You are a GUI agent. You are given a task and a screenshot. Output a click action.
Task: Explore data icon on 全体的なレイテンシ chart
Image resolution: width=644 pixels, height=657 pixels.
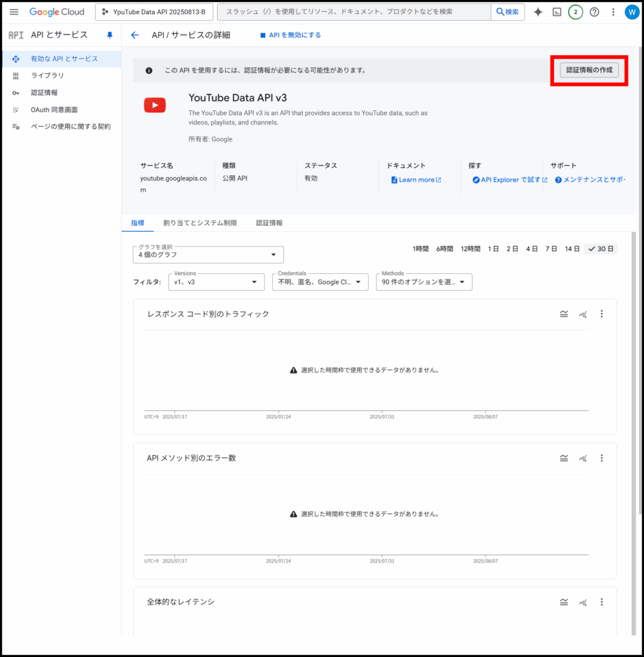(583, 602)
